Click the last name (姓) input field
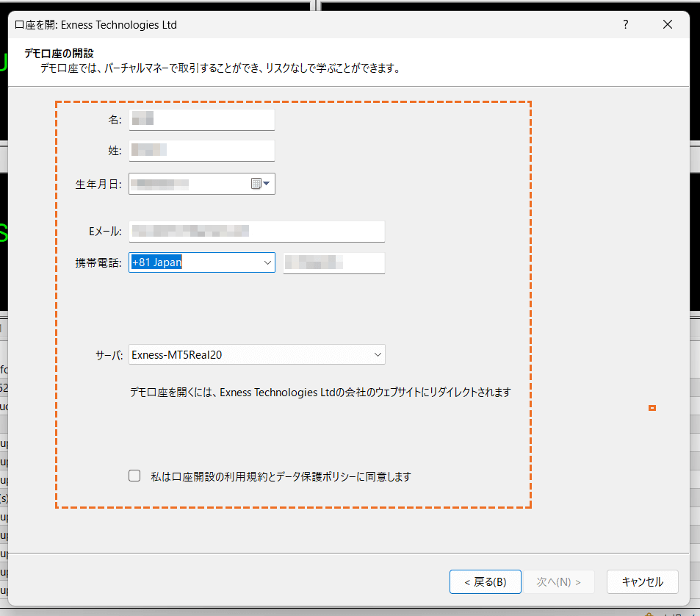The image size is (700, 616). (202, 151)
